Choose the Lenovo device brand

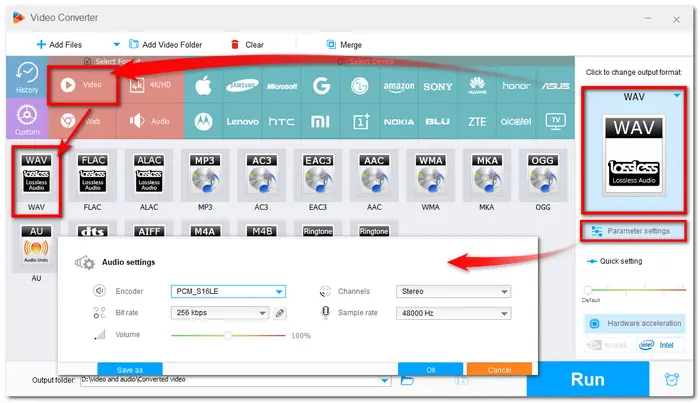click(x=242, y=121)
